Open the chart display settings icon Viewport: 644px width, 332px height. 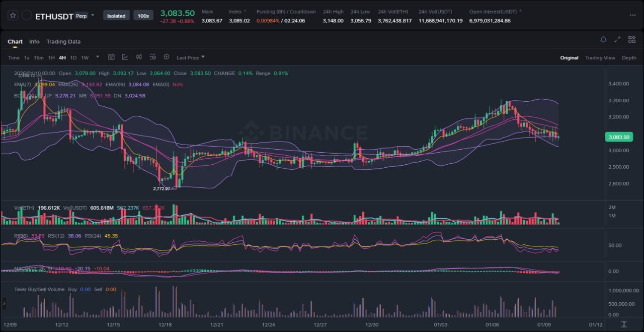point(152,57)
